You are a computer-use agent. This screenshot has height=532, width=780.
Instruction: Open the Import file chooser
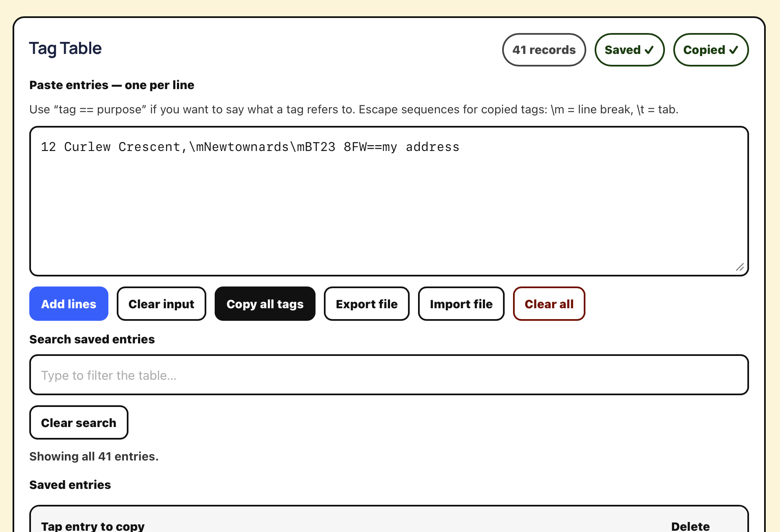click(461, 304)
